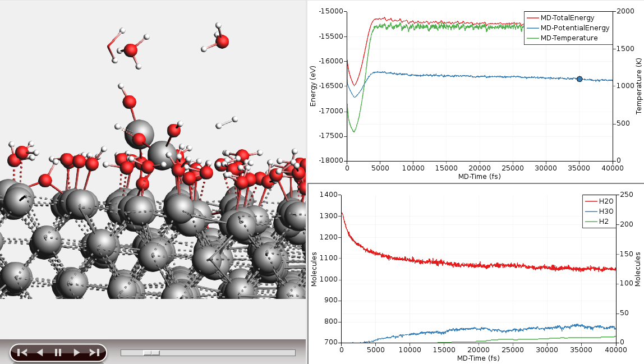Click the frame slider handle on the timeline
The height and width of the screenshot is (364, 644).
coord(151,353)
